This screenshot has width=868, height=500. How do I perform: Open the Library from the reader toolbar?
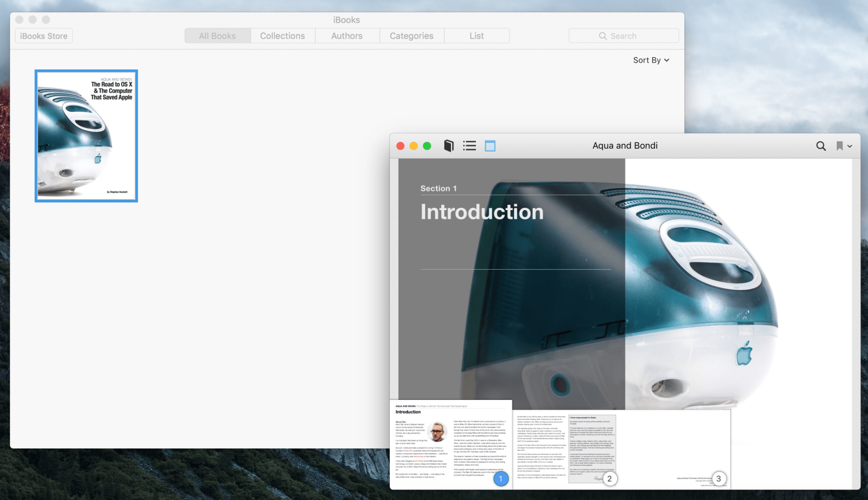[x=449, y=146]
